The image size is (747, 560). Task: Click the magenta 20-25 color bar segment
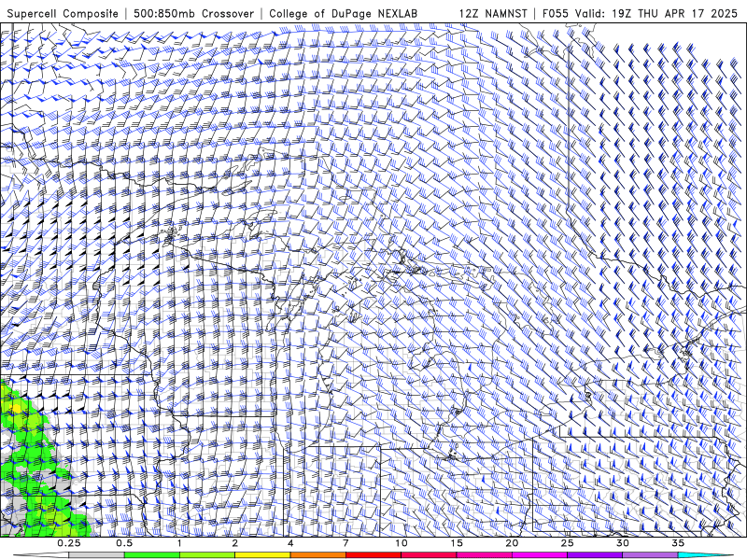[x=540, y=555]
